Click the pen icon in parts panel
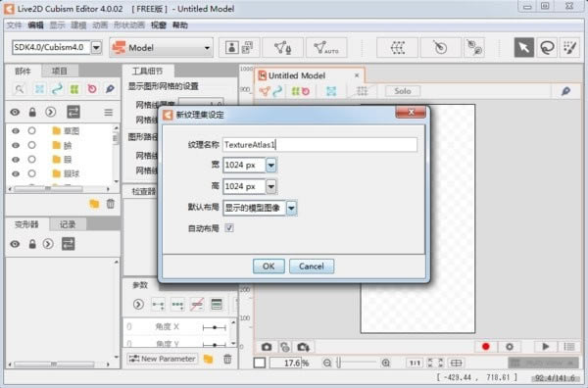Screen dimensions: 588x388 click(110, 89)
